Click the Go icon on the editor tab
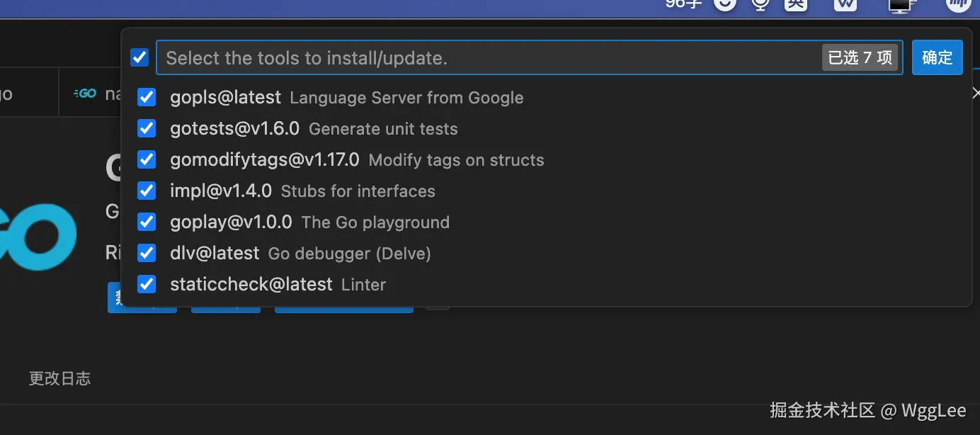980x435 pixels. 85,94
